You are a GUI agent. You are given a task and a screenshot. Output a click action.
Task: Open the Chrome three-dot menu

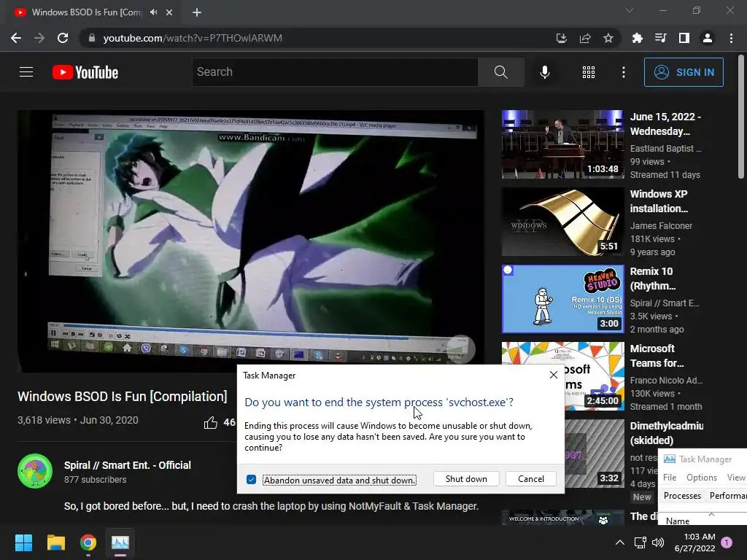731,38
